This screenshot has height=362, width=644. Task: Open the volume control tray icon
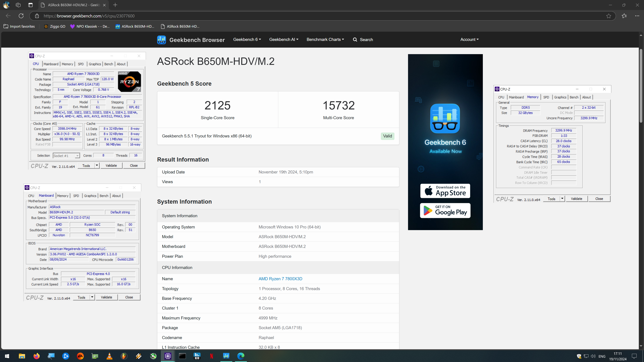coord(593,356)
